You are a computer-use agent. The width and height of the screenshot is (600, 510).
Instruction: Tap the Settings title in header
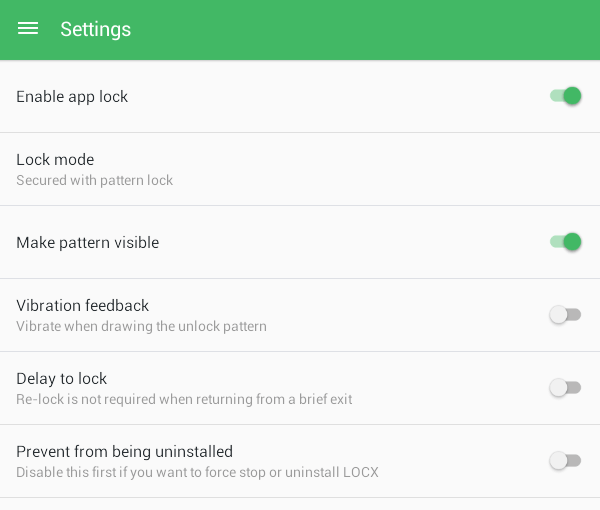tap(96, 29)
